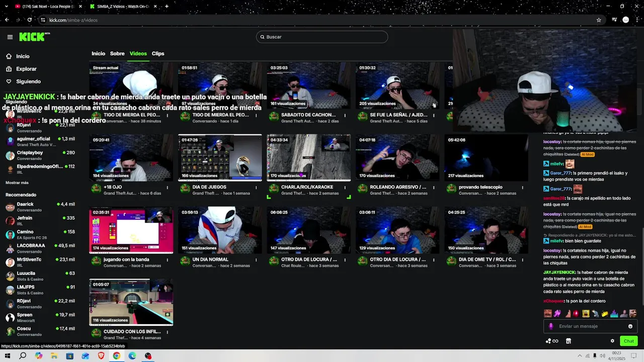The image size is (644, 362).
Task: Open recommended channel MrStivenTc
Action: pyautogui.click(x=40, y=262)
